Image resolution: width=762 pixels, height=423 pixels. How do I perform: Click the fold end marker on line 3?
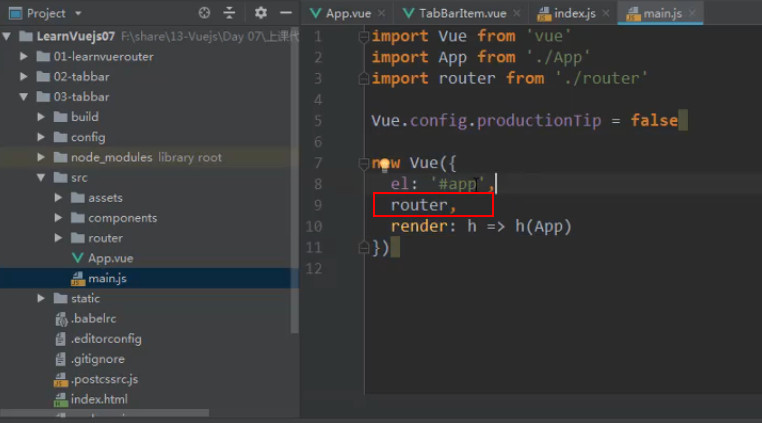(x=363, y=78)
